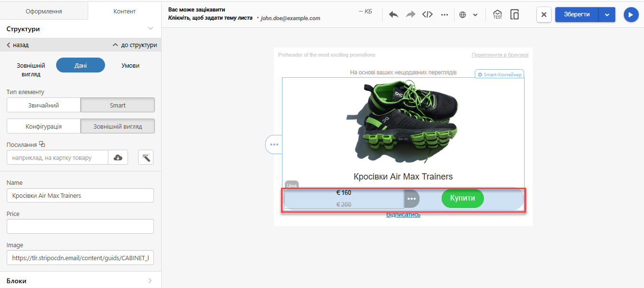Set element type to Звичайний
The height and width of the screenshot is (288, 644).
[44, 105]
